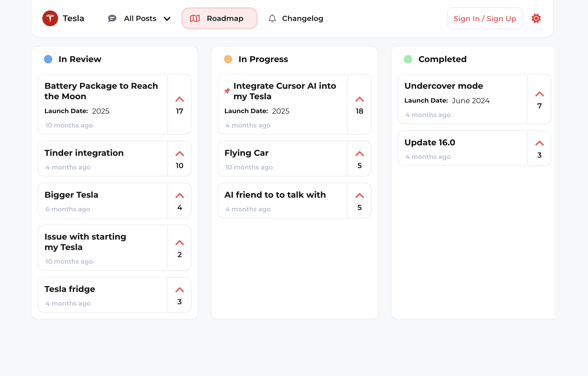Click the Roadmap map icon
This screenshot has width=588, height=376.
(x=195, y=18)
